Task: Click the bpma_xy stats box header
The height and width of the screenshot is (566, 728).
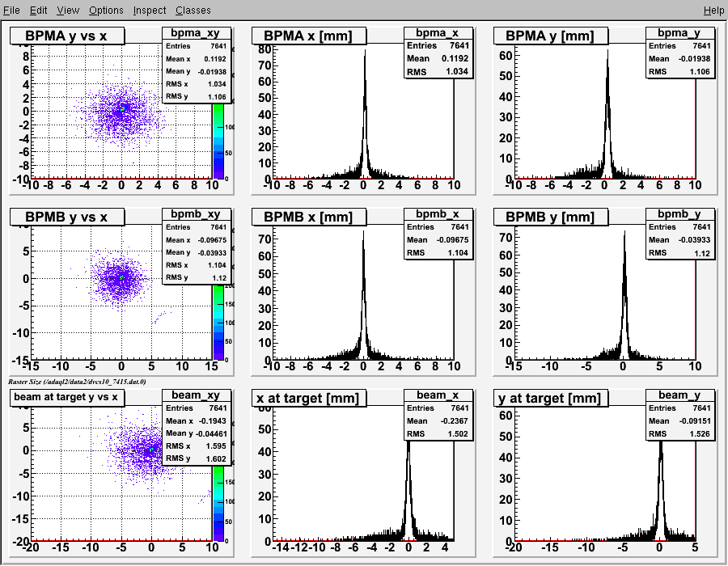Action: (197, 33)
